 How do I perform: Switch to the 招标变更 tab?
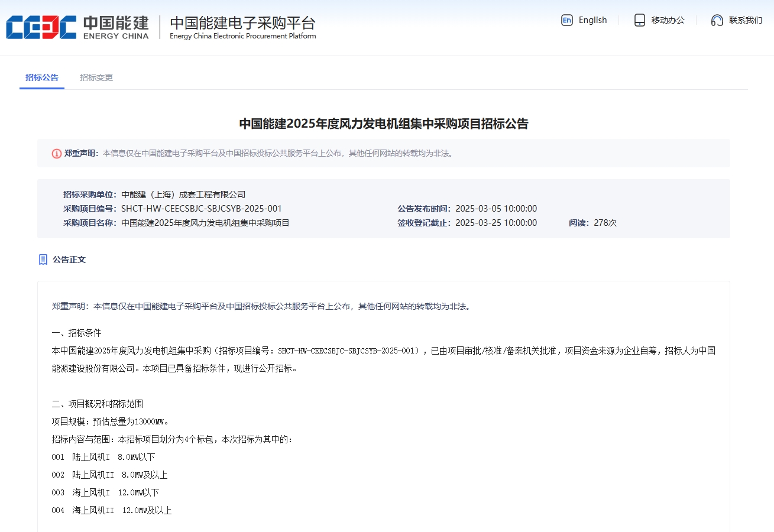(x=96, y=77)
